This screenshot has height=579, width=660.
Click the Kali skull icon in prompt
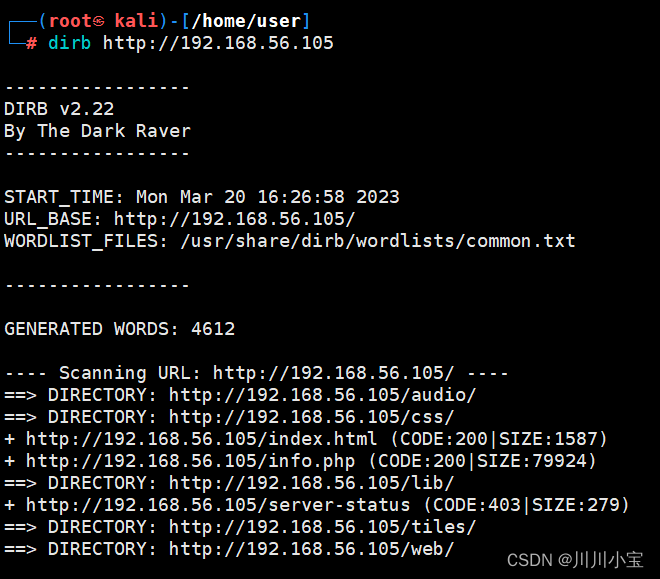coord(98,21)
